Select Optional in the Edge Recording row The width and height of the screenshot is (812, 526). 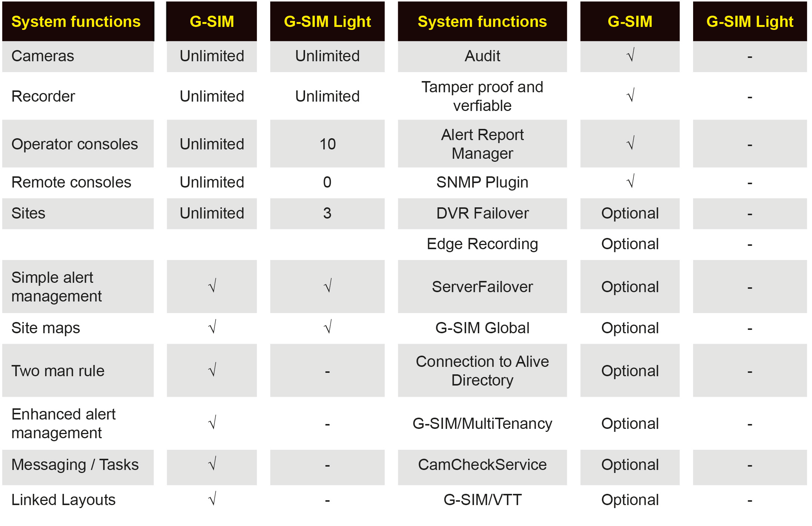pyautogui.click(x=630, y=244)
